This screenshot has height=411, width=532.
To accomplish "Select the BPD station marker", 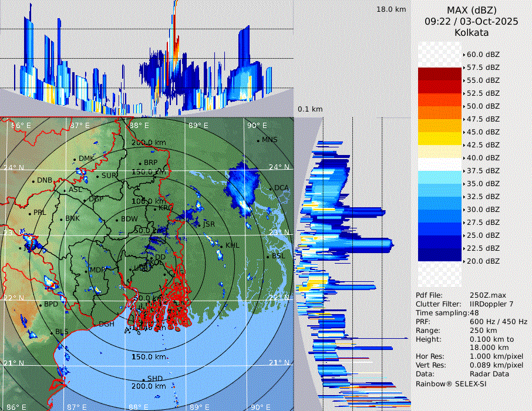I will point(41,305).
